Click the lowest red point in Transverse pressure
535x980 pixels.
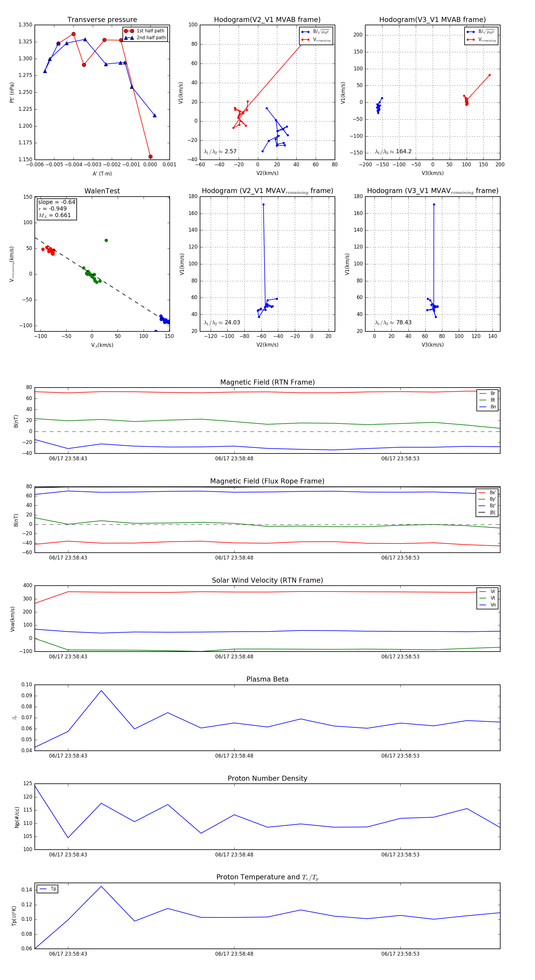[x=150, y=157]
